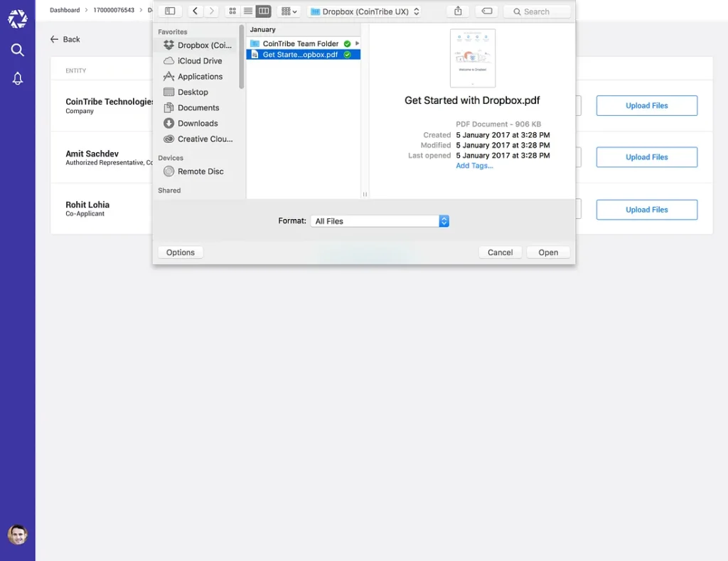Click the user profile avatar

coord(18,535)
